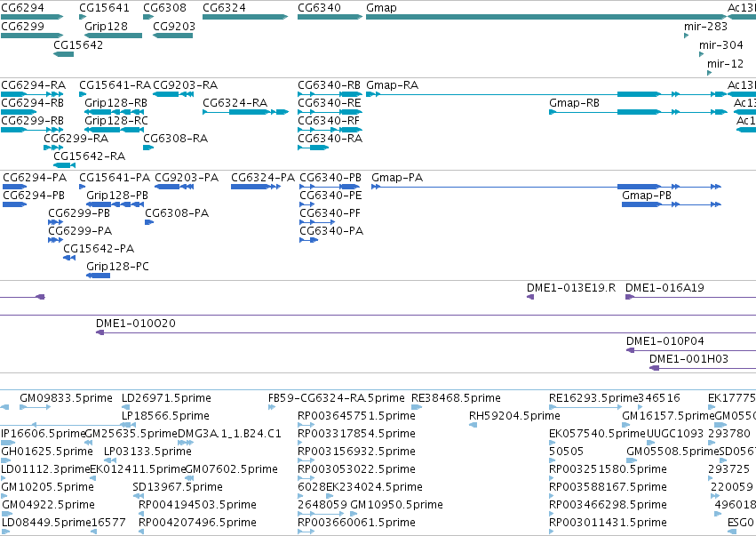
Task: Select the CG9203 gene bar
Action: 172,36
